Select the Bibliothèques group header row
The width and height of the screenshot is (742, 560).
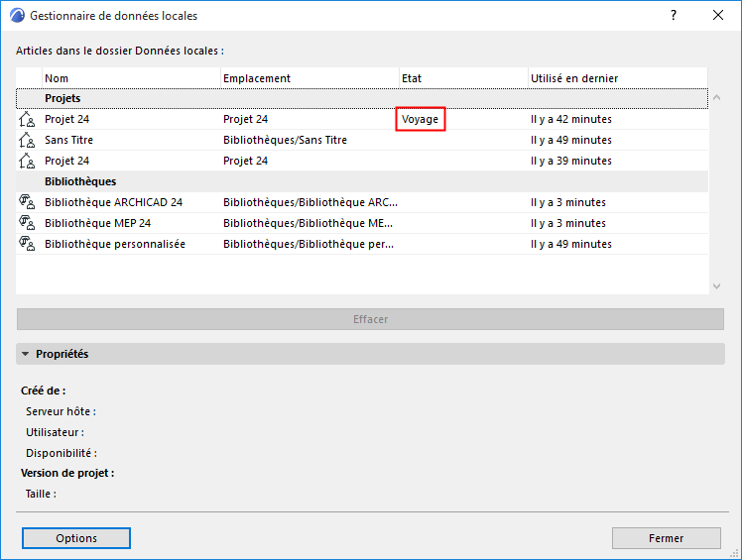[x=362, y=181]
